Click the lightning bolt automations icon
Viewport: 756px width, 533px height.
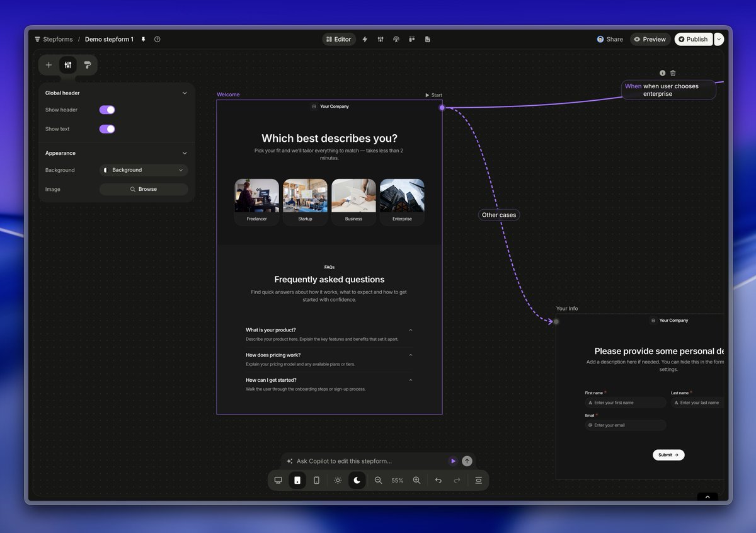click(x=365, y=39)
